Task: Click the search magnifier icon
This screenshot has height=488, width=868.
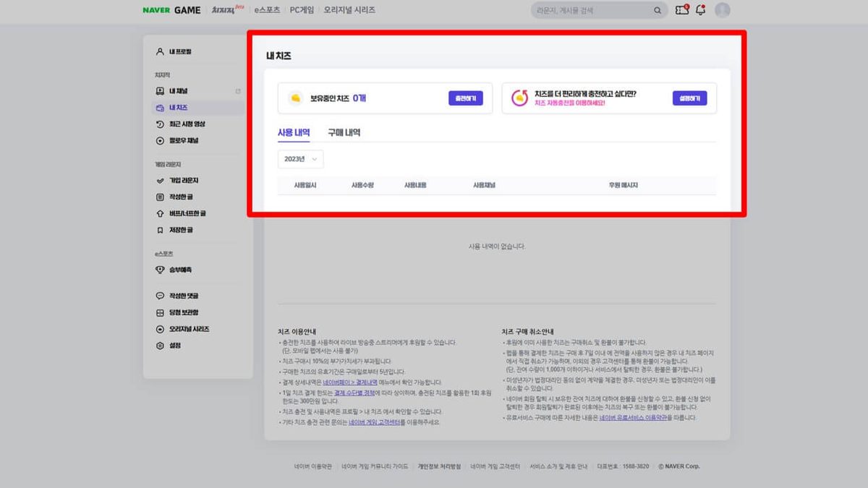Action: click(x=658, y=11)
